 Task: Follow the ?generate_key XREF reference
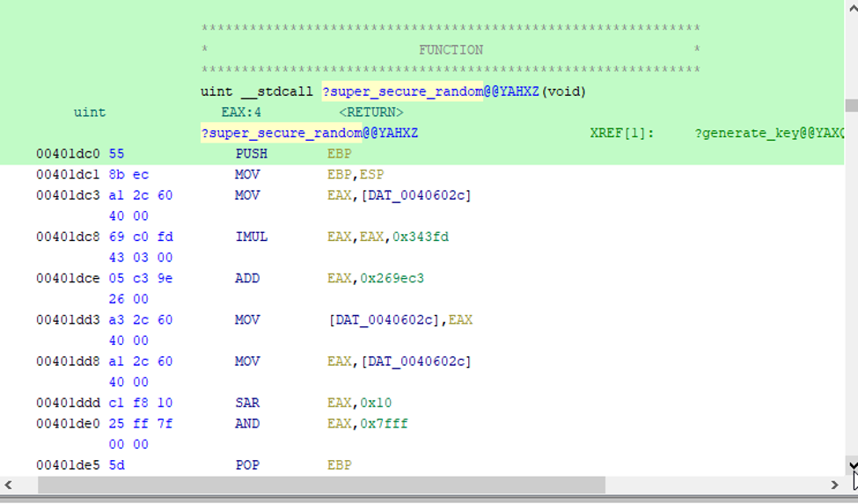pyautogui.click(x=768, y=134)
